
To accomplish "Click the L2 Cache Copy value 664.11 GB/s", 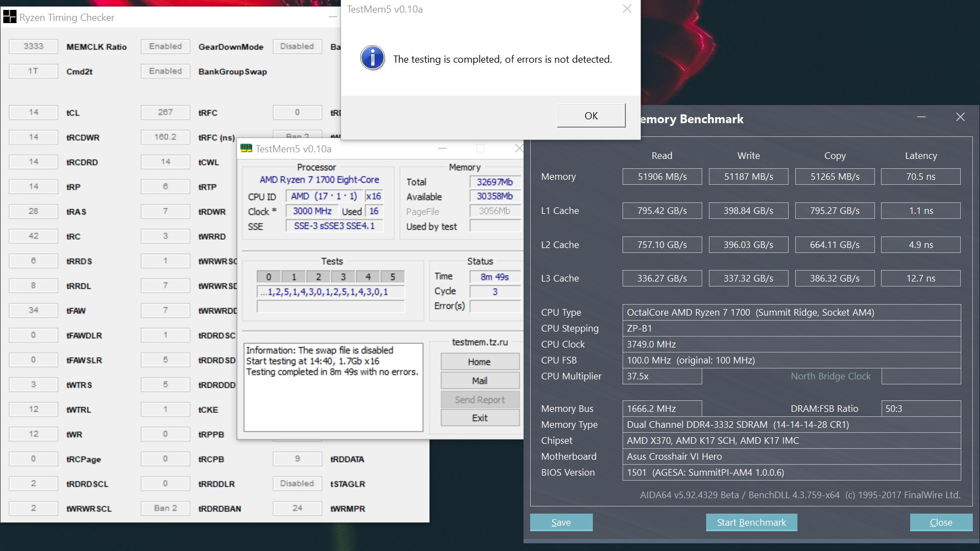I will (x=835, y=245).
